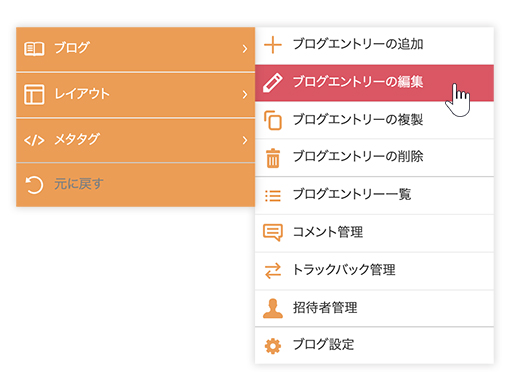
Task: Click the plus icon for adding blog entry
Action: click(273, 45)
